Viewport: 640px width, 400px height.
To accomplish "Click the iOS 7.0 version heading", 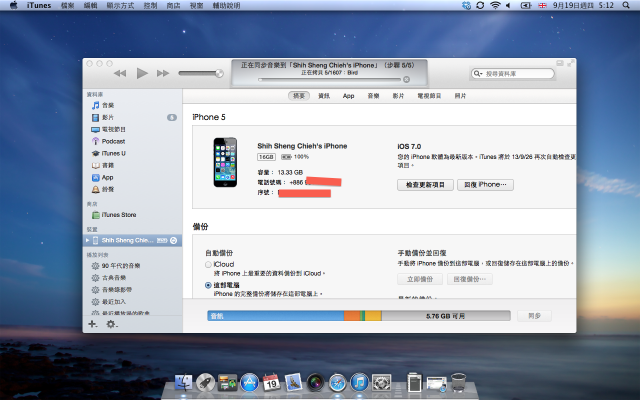I will [409, 147].
